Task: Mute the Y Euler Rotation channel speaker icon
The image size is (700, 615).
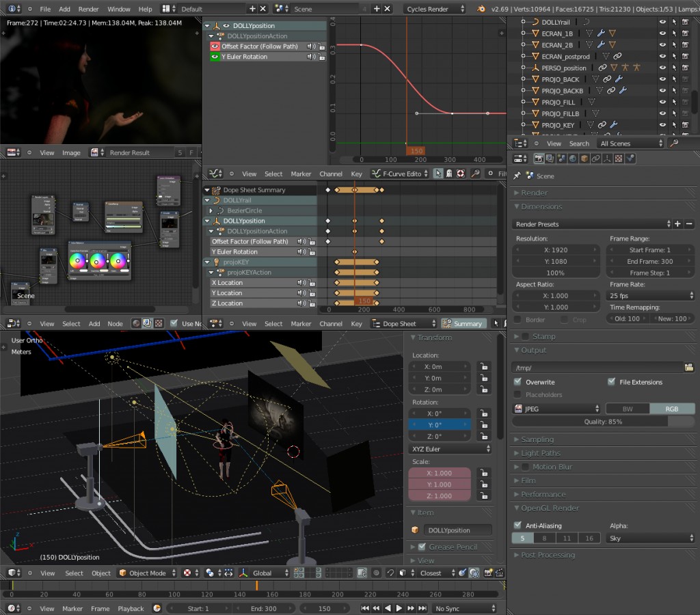Action: pyautogui.click(x=301, y=251)
